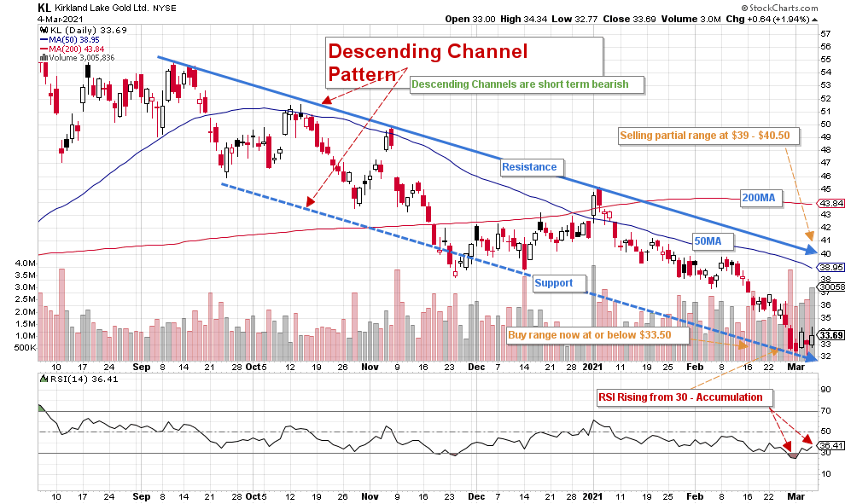Select the Kirkland Lake Gold Ltd. company name
845x504 pixels.
tap(101, 8)
